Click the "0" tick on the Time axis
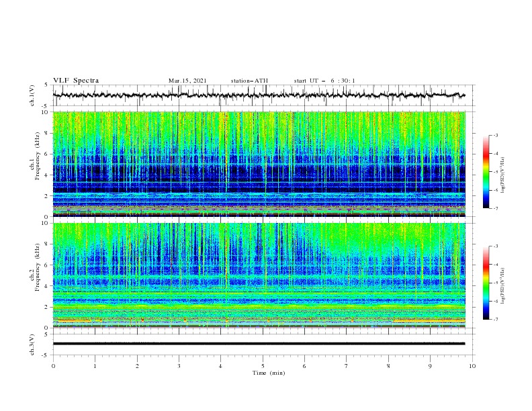This screenshot has width=532, height=411. (53, 366)
